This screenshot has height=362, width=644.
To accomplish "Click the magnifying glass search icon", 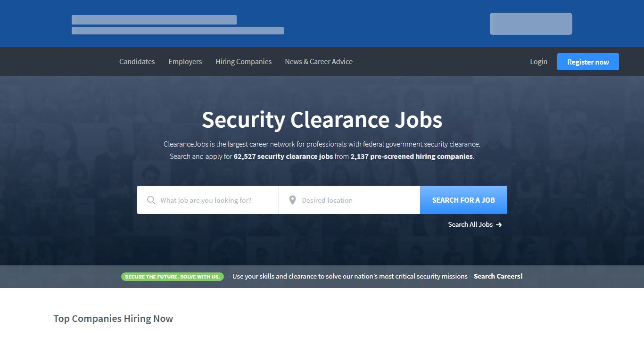I will click(x=151, y=200).
